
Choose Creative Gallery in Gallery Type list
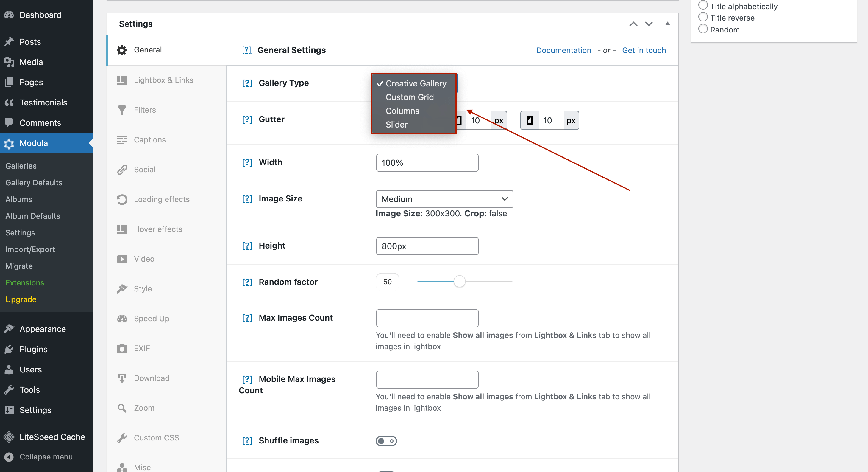tap(413, 83)
